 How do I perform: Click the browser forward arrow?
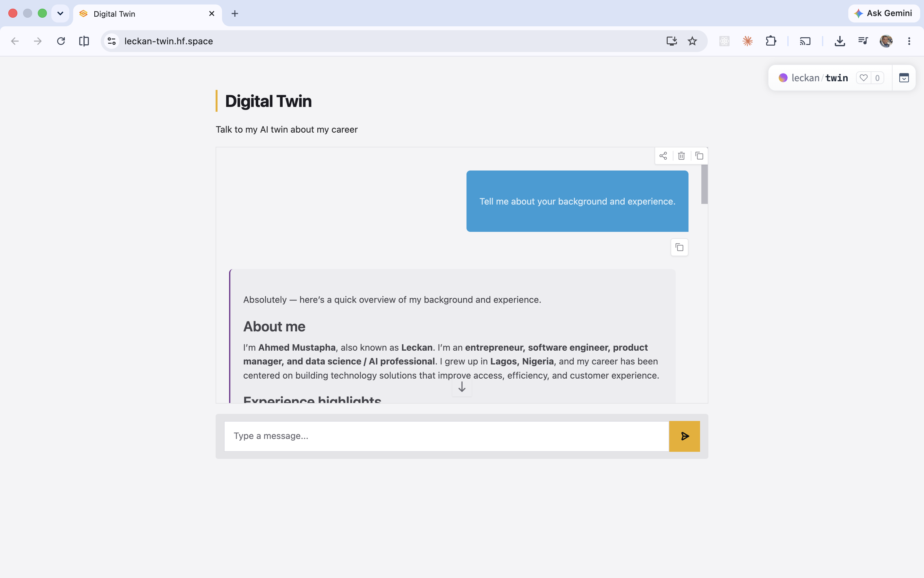38,41
